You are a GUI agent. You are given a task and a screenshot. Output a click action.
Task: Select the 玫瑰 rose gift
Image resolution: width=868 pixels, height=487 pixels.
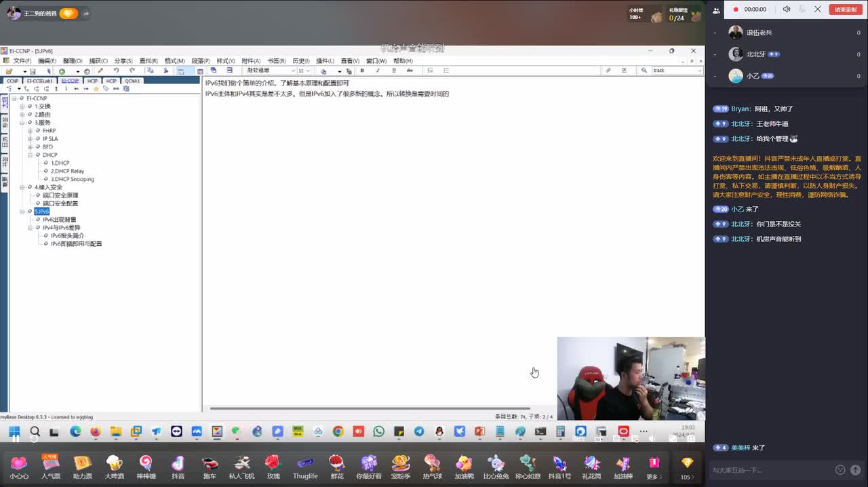pyautogui.click(x=273, y=467)
